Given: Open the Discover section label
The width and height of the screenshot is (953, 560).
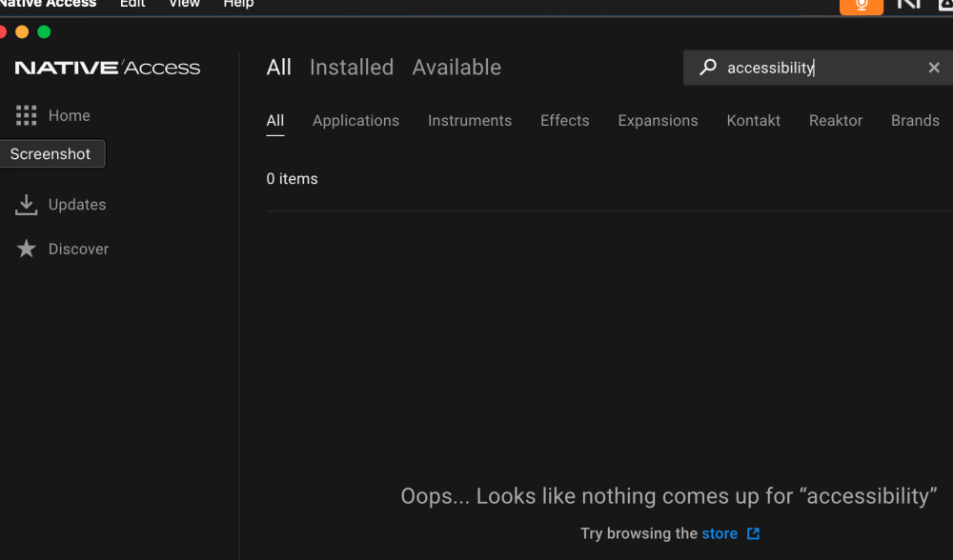Looking at the screenshot, I should [78, 249].
